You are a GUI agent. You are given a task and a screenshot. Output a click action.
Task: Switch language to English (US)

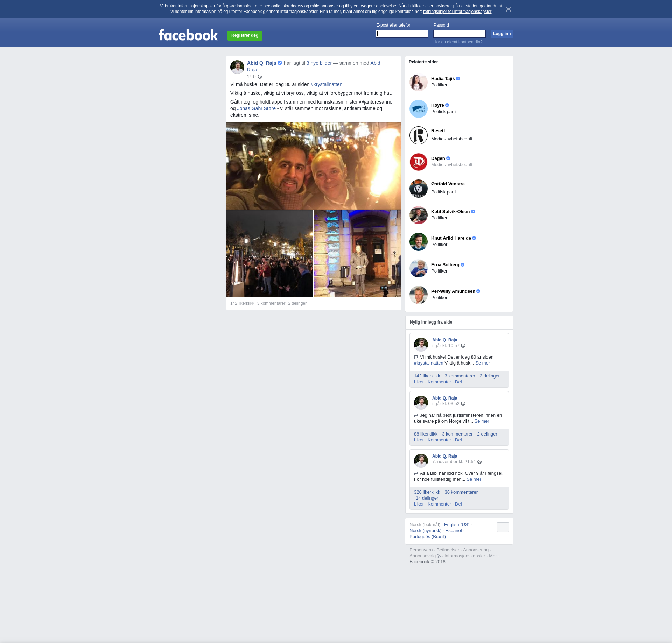tap(456, 525)
